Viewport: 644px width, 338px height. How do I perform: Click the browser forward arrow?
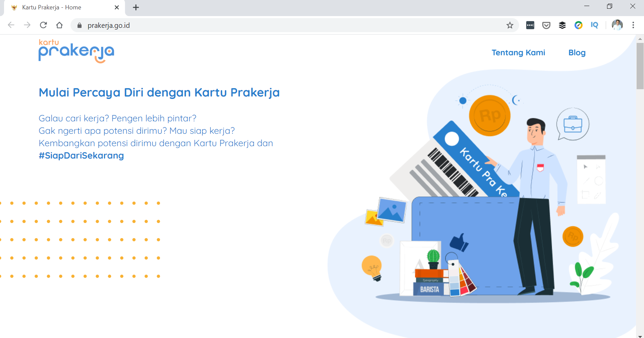27,25
